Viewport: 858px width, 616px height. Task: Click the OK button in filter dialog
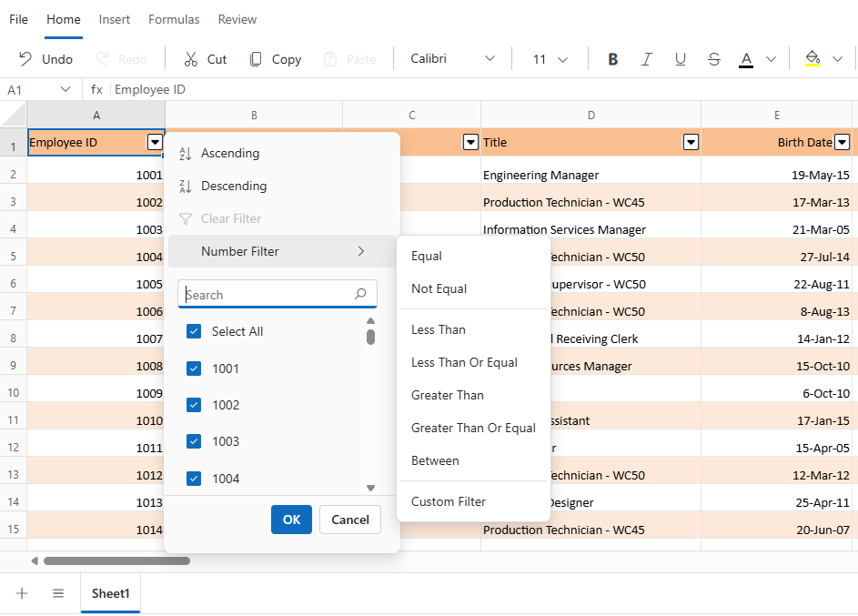[292, 520]
